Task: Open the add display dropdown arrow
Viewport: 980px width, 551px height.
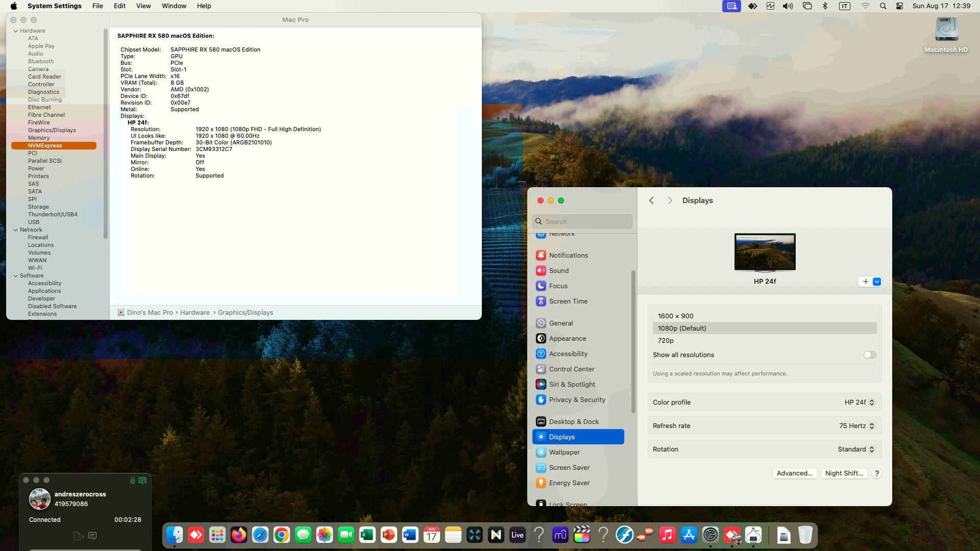Action: coord(877,282)
